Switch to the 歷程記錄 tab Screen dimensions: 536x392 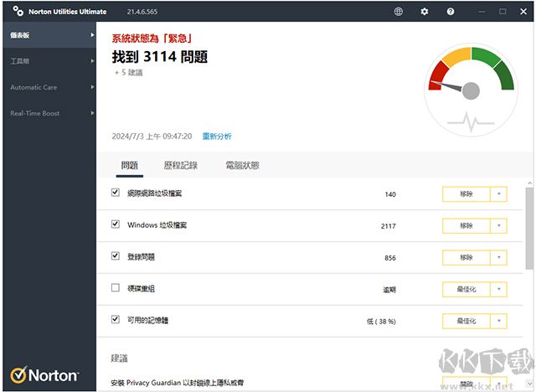click(181, 166)
